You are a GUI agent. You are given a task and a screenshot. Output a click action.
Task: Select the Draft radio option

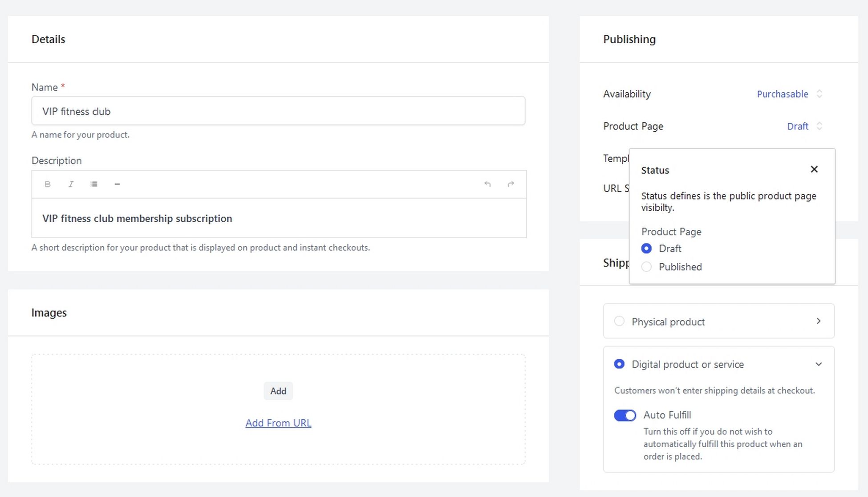tap(646, 248)
